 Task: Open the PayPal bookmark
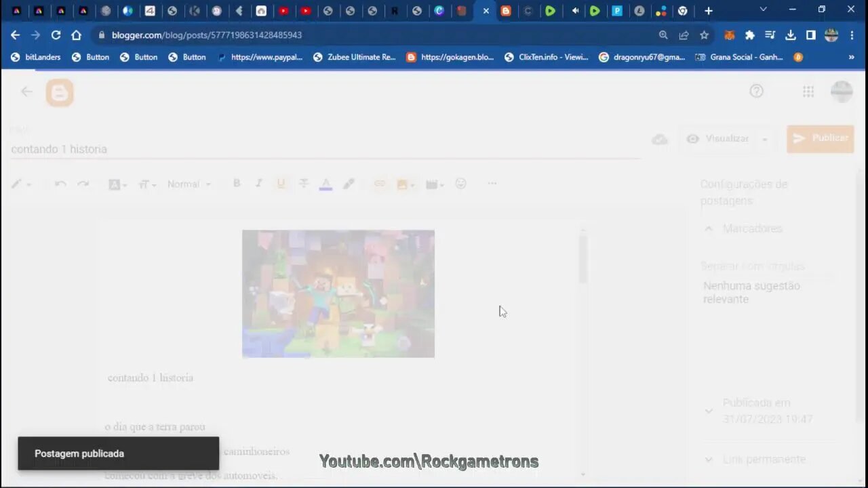click(260, 57)
